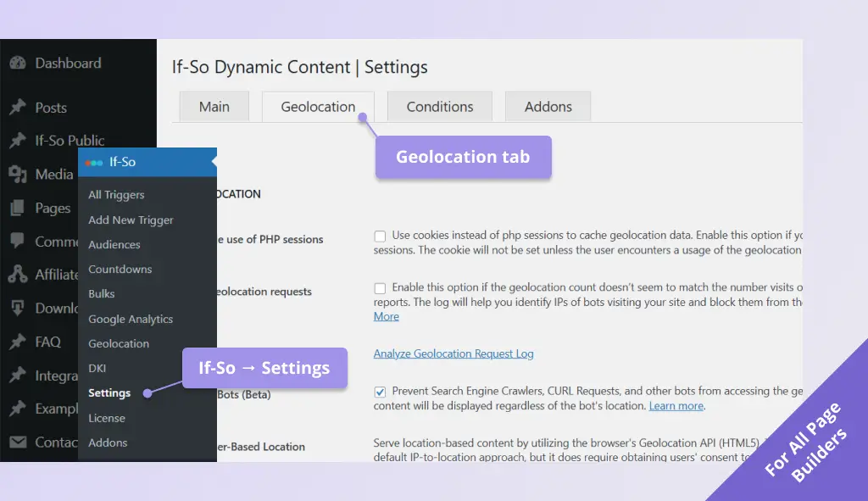Open the Conditions tab
This screenshot has height=501, width=868.
(x=439, y=107)
